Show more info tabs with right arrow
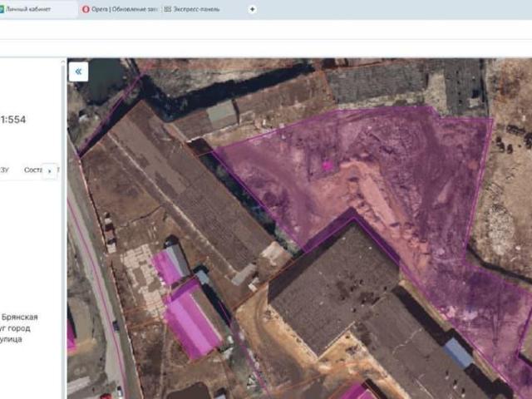This screenshot has width=532, height=399. coord(50,171)
